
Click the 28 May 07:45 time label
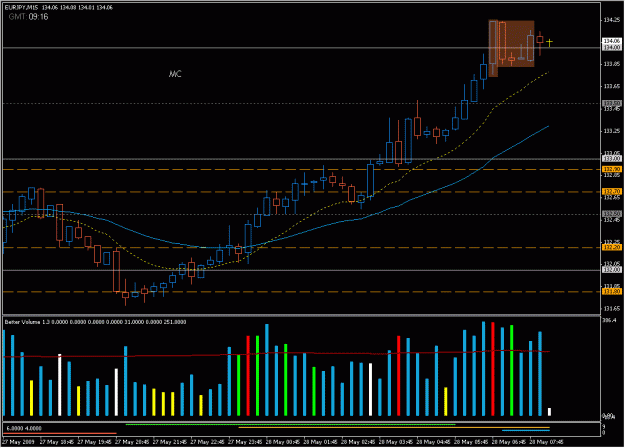[x=546, y=442]
